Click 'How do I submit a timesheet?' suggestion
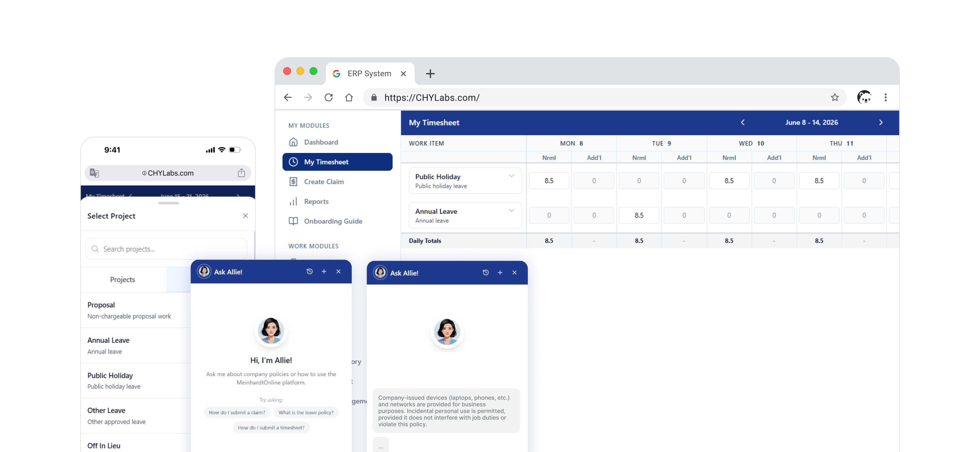980x452 pixels. coord(271,428)
